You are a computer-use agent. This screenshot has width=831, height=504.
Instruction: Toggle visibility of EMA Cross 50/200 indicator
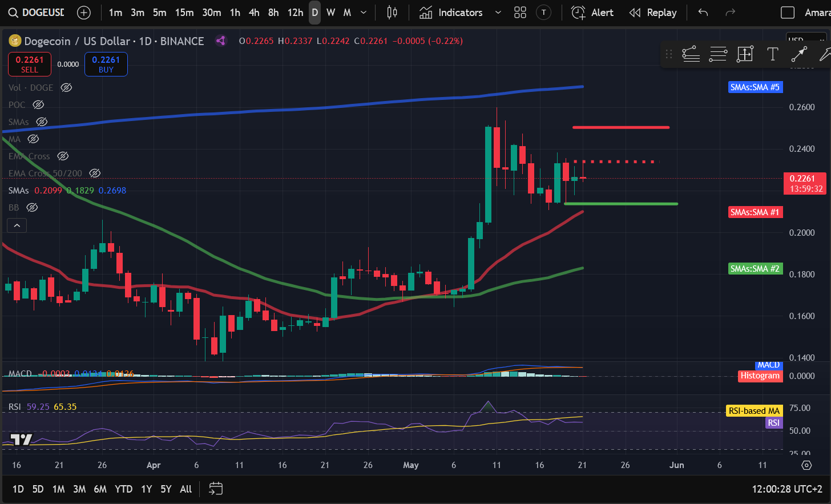(x=95, y=173)
